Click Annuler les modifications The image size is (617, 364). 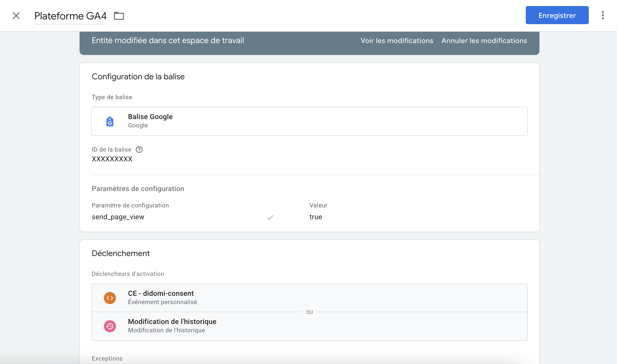[484, 41]
